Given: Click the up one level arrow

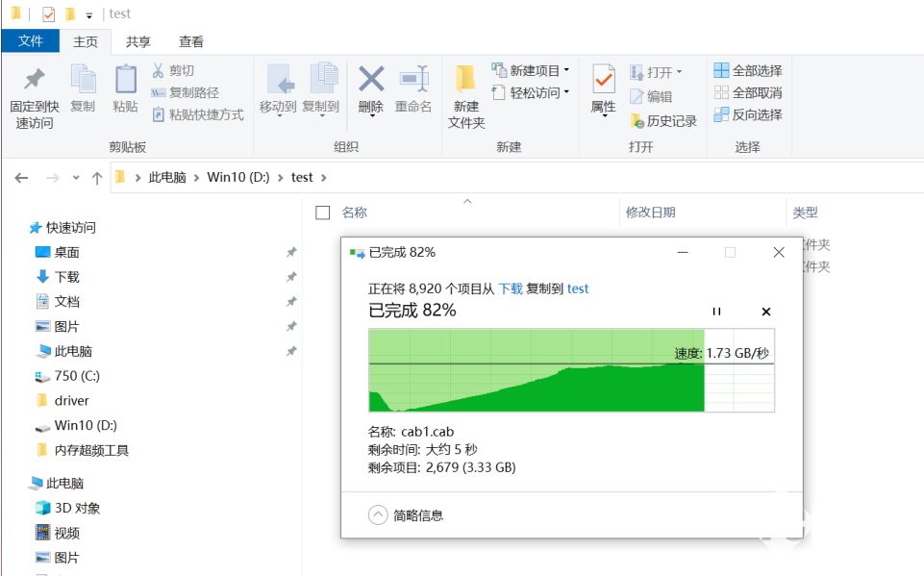Looking at the screenshot, I should (x=97, y=178).
